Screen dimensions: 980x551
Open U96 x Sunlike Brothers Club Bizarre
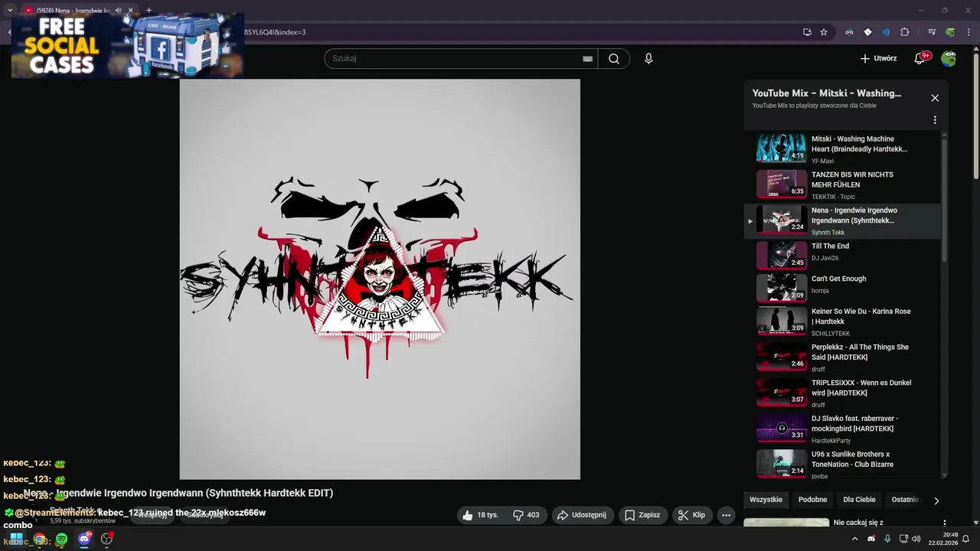point(842,464)
